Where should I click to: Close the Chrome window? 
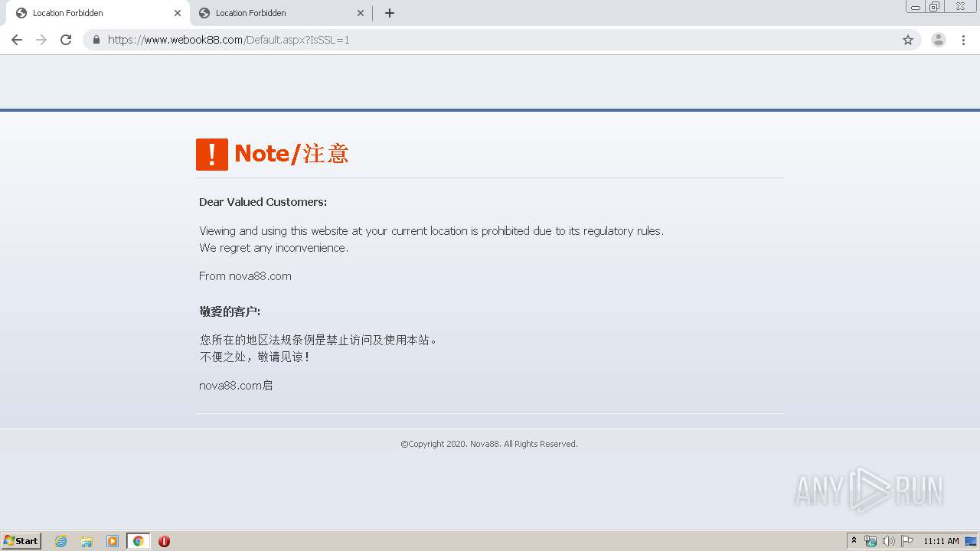pos(960,7)
